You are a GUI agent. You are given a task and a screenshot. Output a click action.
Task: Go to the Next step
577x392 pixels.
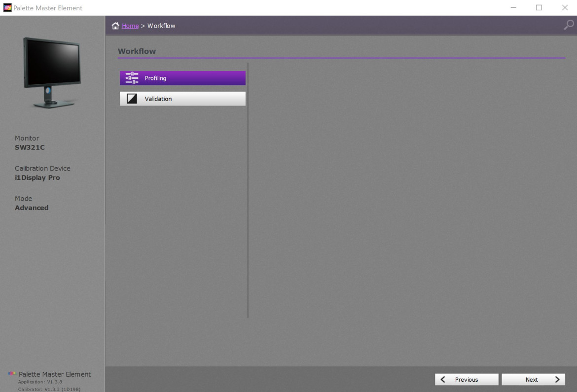533,380
